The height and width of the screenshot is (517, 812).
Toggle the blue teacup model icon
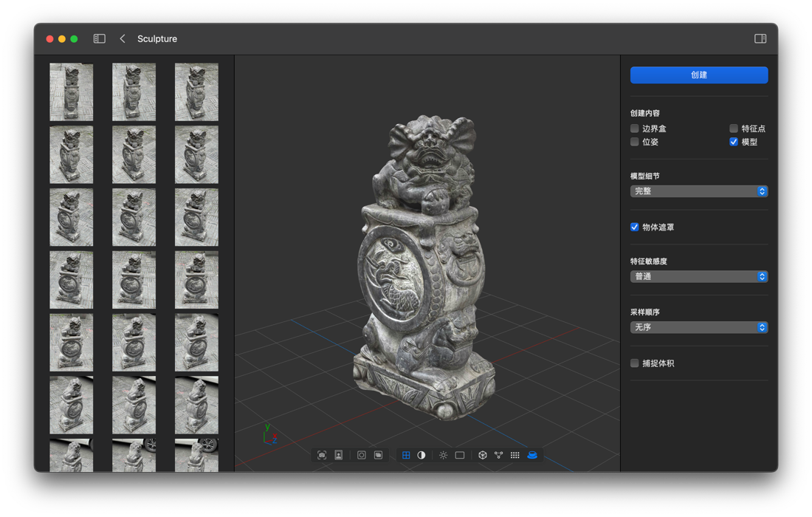(x=532, y=456)
